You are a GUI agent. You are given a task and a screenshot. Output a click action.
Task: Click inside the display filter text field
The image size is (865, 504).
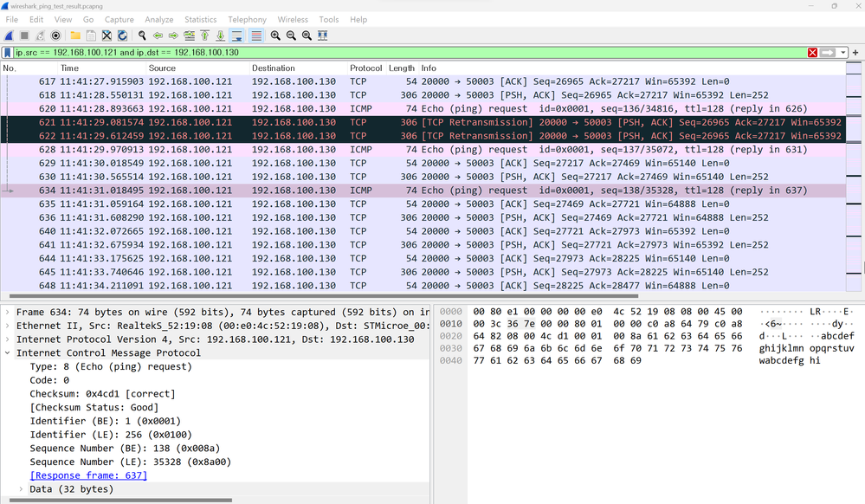433,53
